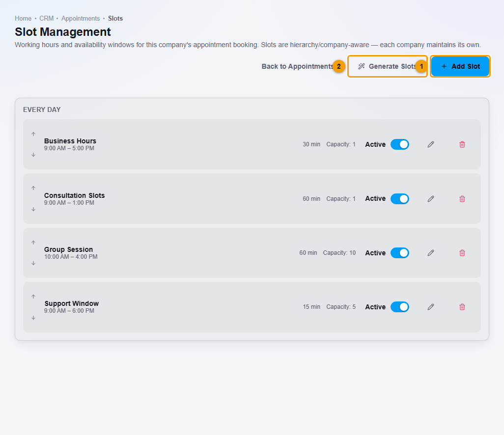
Task: Open Appointments breadcrumb link
Action: pos(81,18)
